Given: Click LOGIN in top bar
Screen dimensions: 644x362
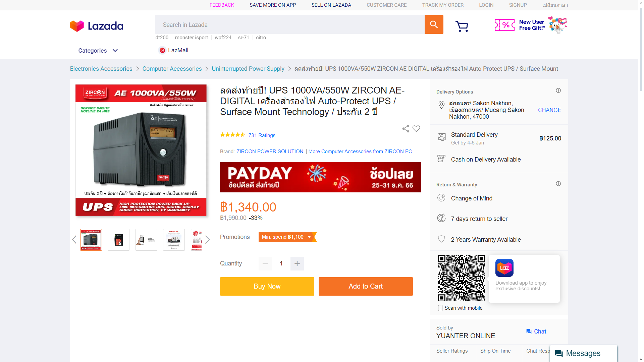Looking at the screenshot, I should 486,5.
